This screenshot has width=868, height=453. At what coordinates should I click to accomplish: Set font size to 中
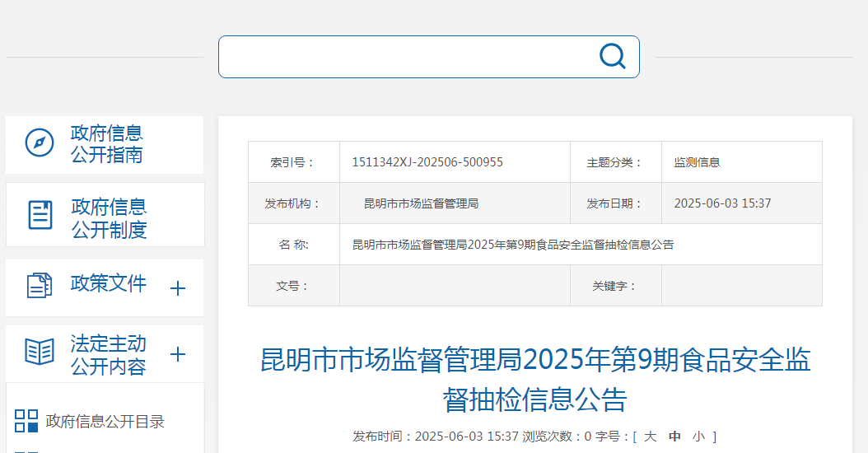674,437
